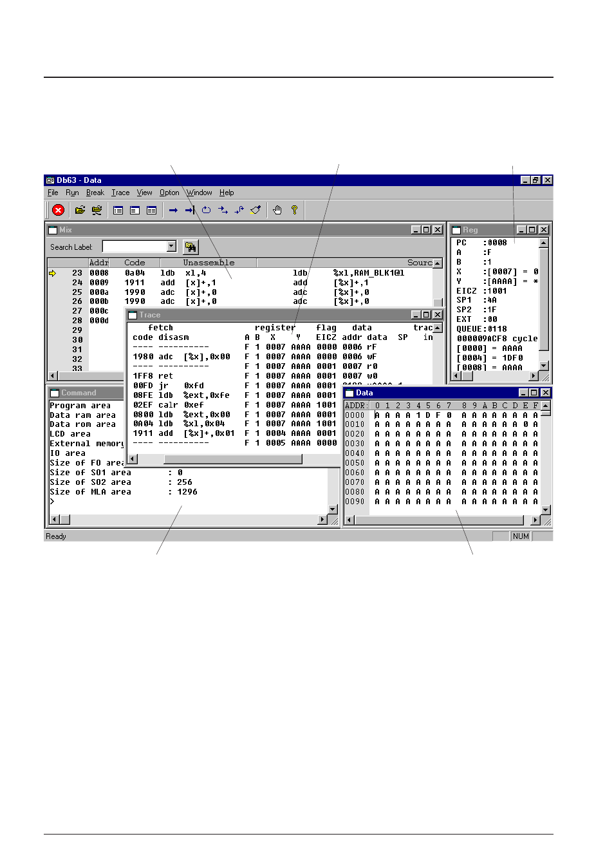Image resolution: width=614 pixels, height=868 pixels.
Task: Click the Data window scroll-down arrow
Action: point(546,510)
